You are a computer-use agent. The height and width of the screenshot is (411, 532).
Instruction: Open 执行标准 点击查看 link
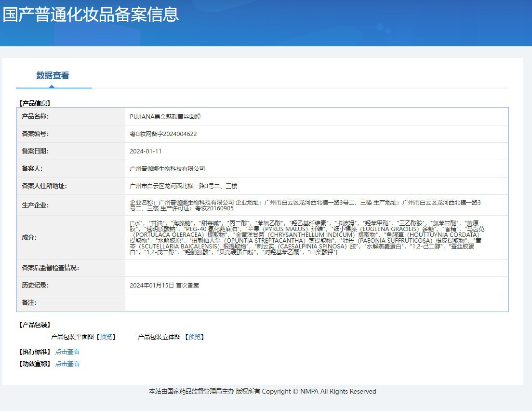click(67, 352)
